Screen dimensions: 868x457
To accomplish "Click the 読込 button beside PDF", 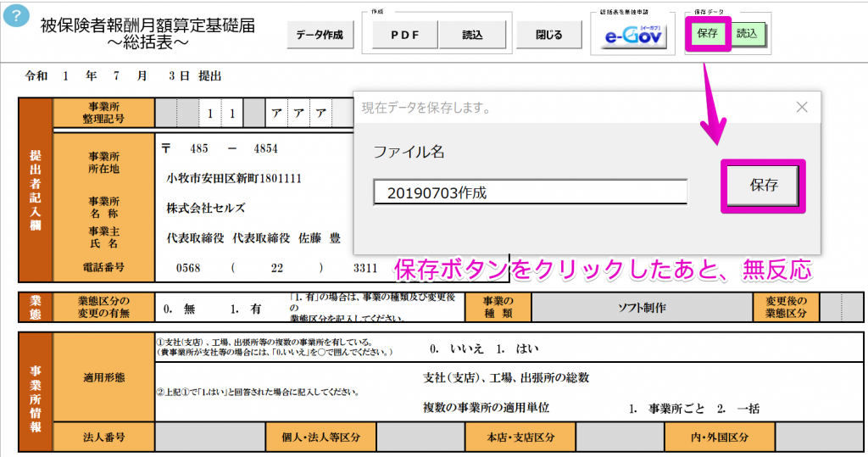I will click(x=472, y=36).
